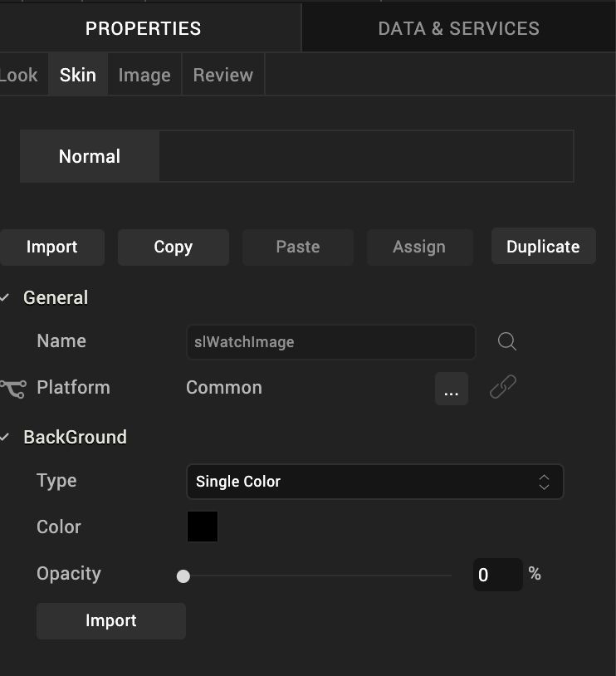
Task: Select the Properties tab
Action: coord(143,28)
